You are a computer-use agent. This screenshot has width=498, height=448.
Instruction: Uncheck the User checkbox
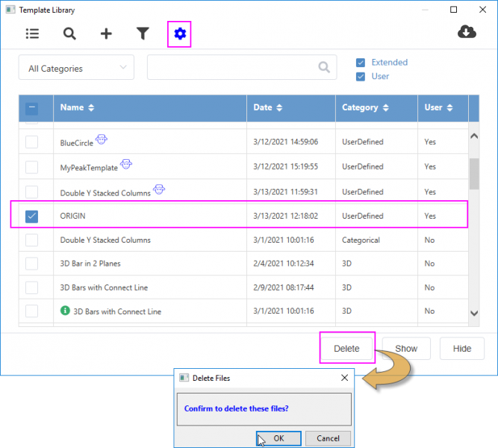pyautogui.click(x=361, y=76)
